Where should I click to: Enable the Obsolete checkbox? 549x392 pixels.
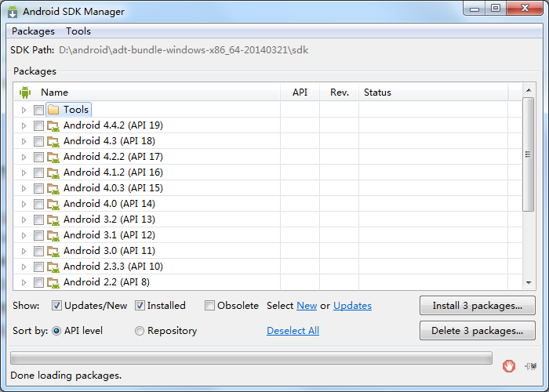coord(209,306)
